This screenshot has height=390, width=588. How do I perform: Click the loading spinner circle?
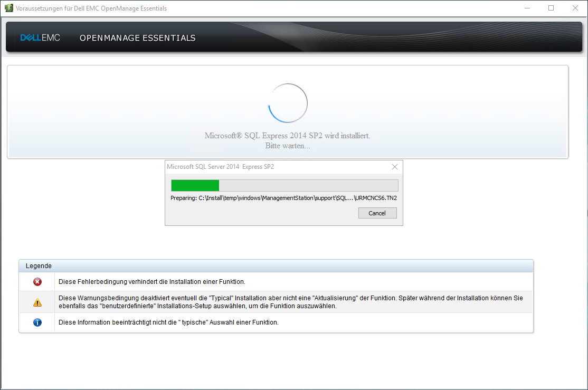pyautogui.click(x=288, y=103)
